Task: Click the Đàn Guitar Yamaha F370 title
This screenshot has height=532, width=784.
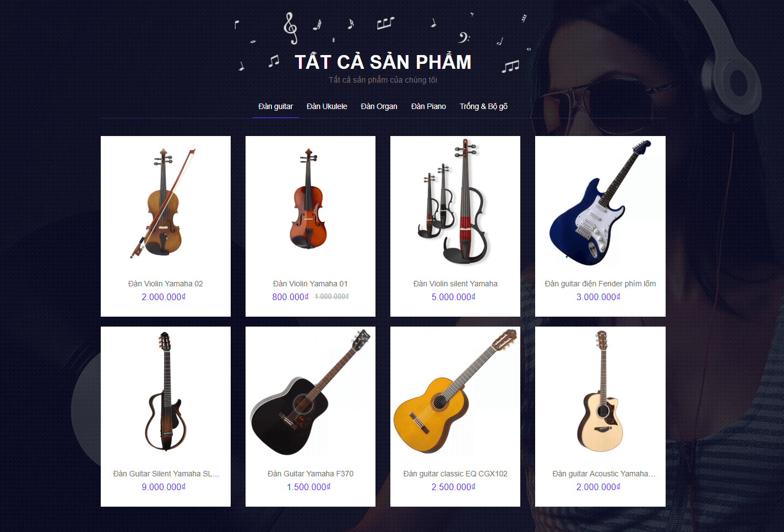Action: coord(311,474)
